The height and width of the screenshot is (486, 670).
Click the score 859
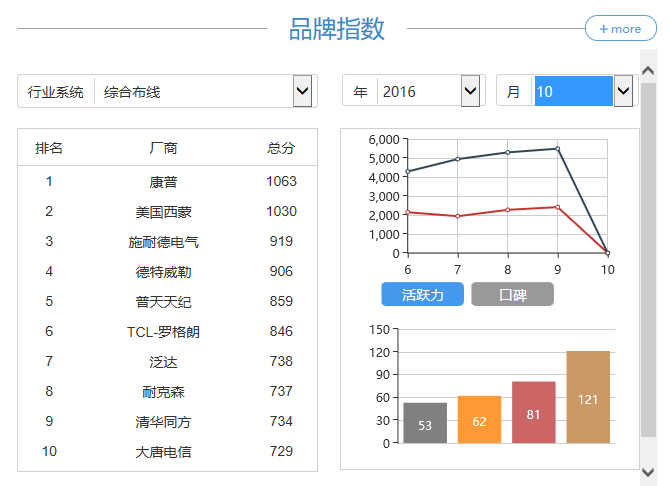tap(281, 301)
